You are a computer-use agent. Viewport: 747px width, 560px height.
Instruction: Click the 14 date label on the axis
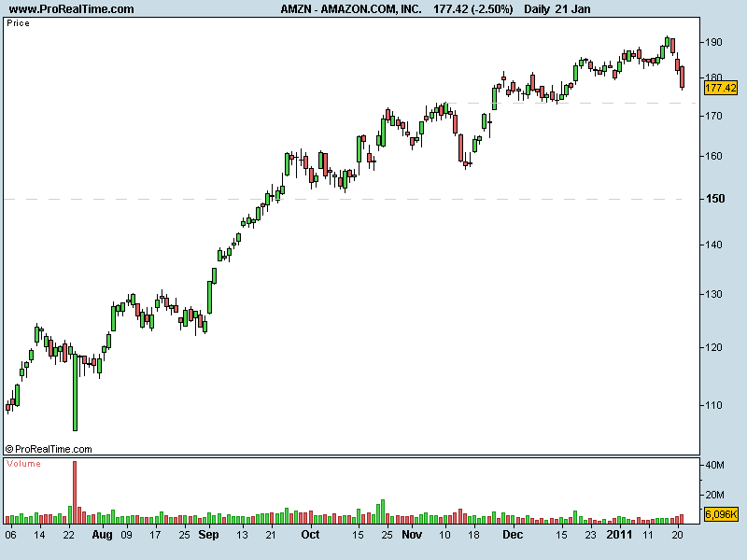(x=39, y=535)
